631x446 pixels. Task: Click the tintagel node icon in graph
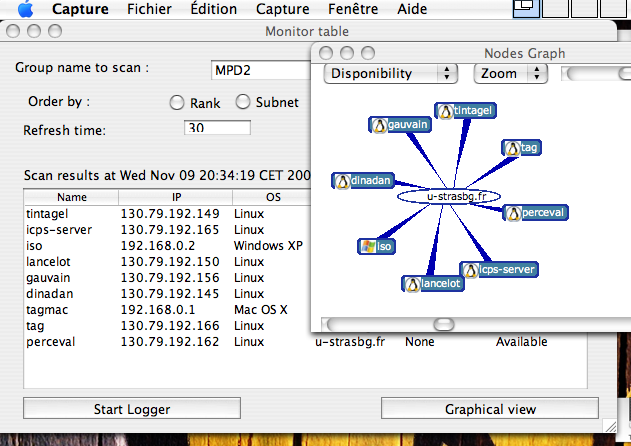point(445,110)
